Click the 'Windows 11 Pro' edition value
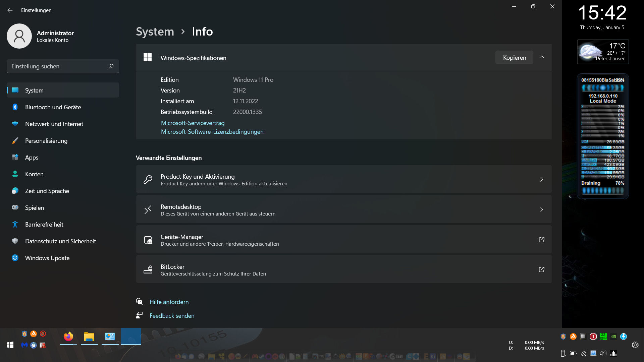Screen dimensions: 644x362 [x=253, y=80]
